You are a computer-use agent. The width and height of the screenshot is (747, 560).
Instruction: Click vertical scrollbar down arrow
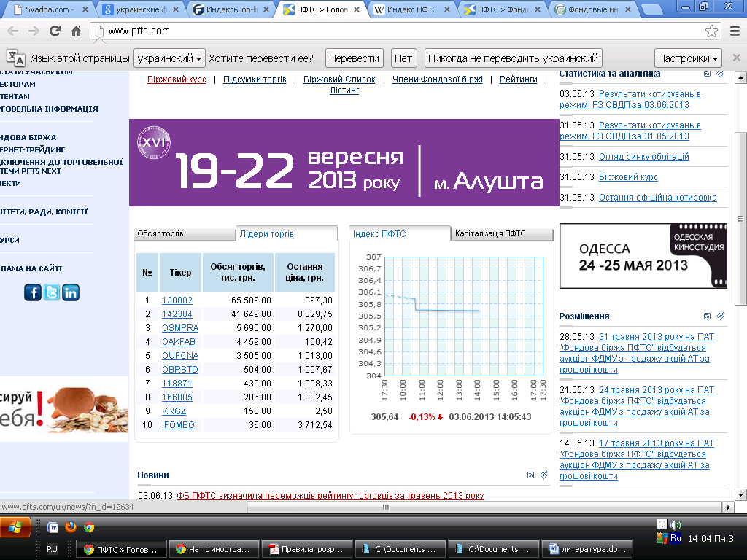tap(740, 495)
